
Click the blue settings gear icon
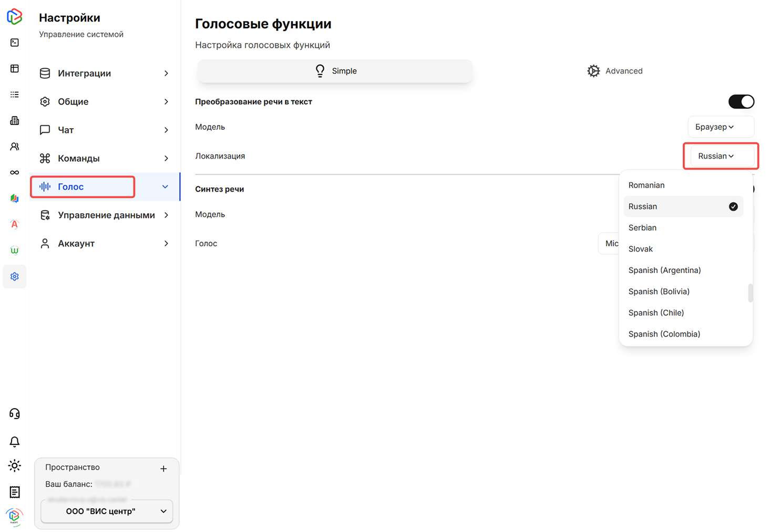[x=15, y=276]
